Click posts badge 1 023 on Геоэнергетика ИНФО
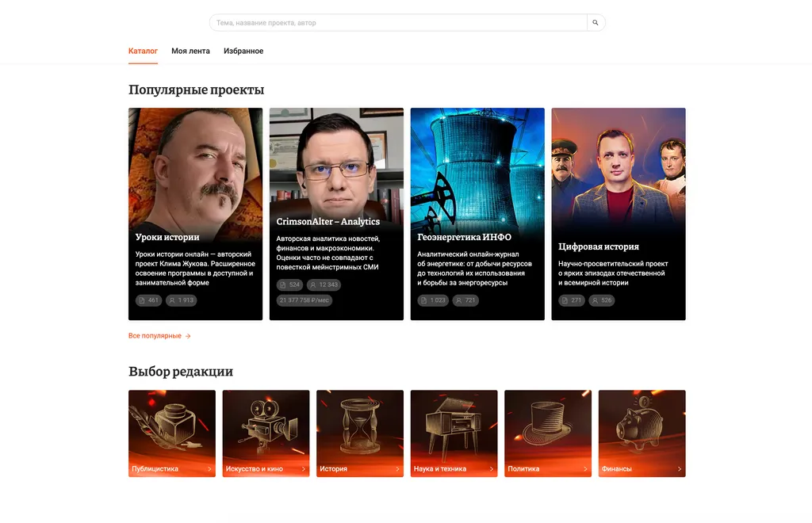The image size is (812, 523). pos(433,300)
